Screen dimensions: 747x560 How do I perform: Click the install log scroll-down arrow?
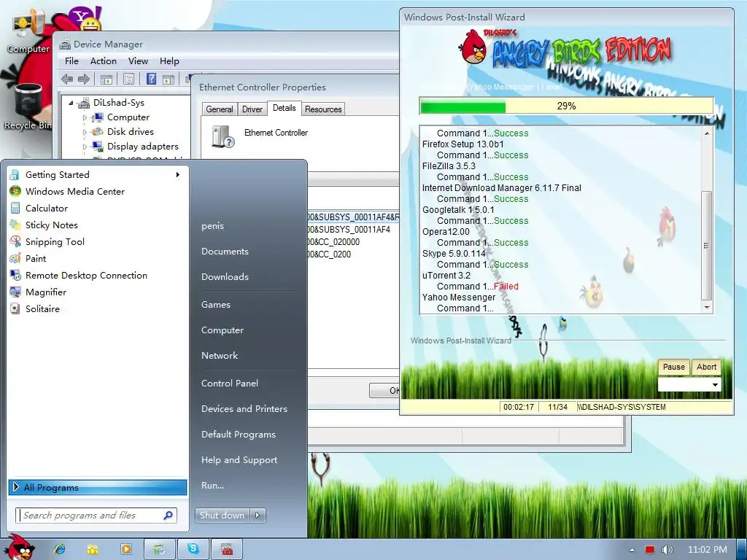pyautogui.click(x=706, y=308)
